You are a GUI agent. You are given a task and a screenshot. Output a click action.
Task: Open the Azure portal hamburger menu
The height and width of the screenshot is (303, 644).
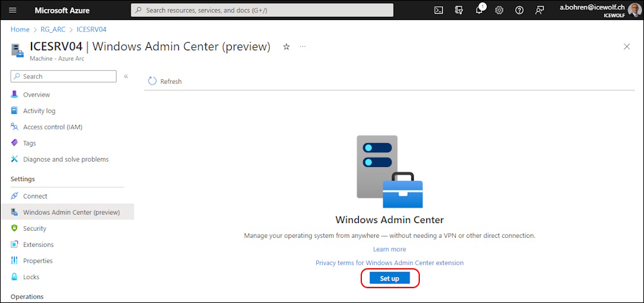point(13,10)
